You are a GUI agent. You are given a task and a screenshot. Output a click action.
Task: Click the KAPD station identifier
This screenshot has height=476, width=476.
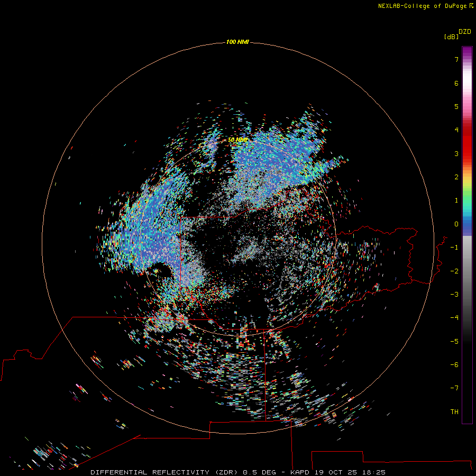(300, 472)
